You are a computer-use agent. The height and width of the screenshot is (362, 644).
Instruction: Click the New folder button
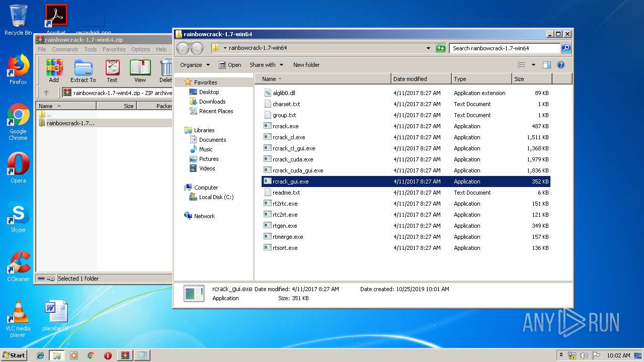pos(306,65)
